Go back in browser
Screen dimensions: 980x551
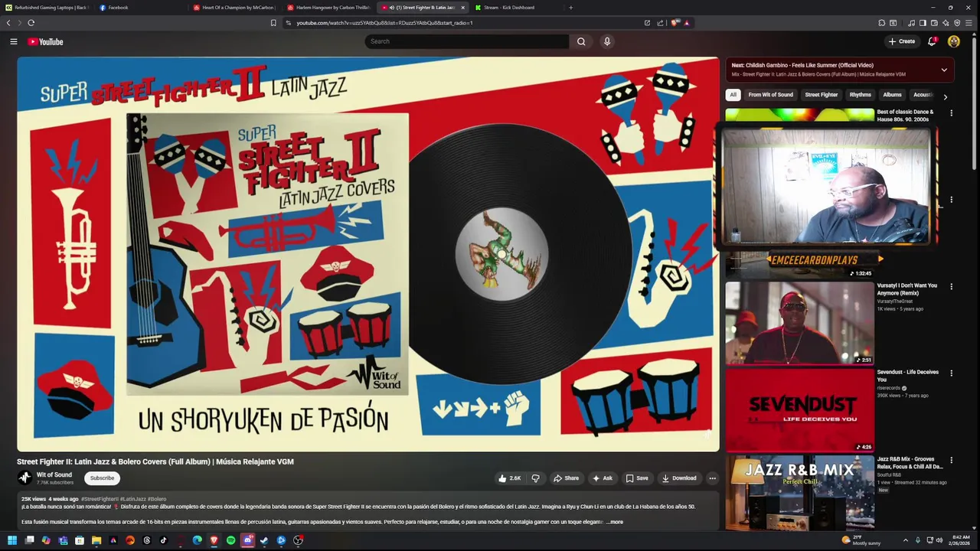click(8, 23)
